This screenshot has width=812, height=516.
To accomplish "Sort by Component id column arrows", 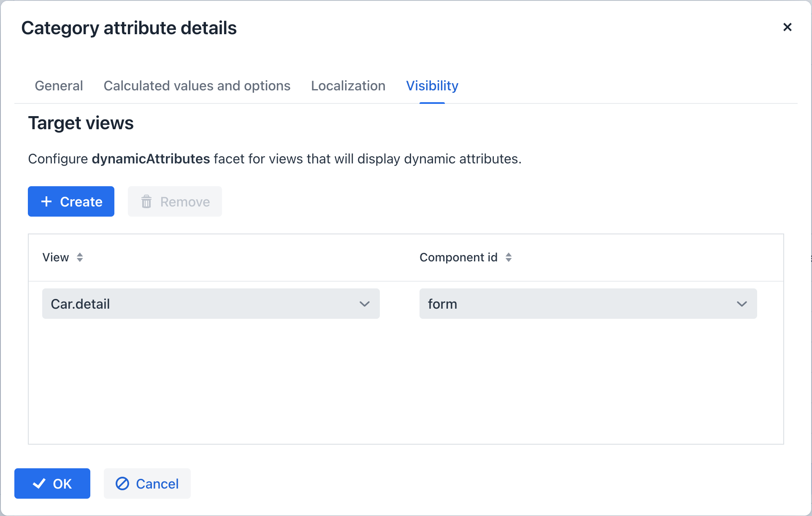I will [509, 258].
